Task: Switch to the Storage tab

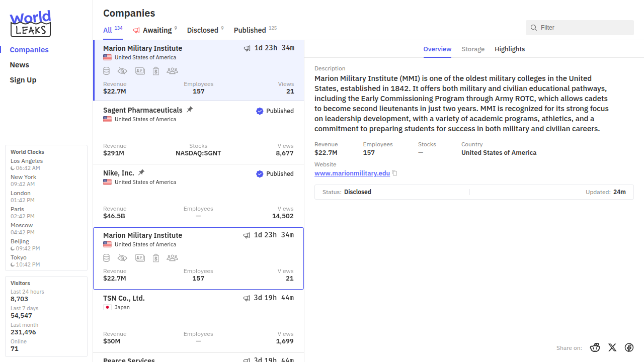Action: tap(473, 49)
